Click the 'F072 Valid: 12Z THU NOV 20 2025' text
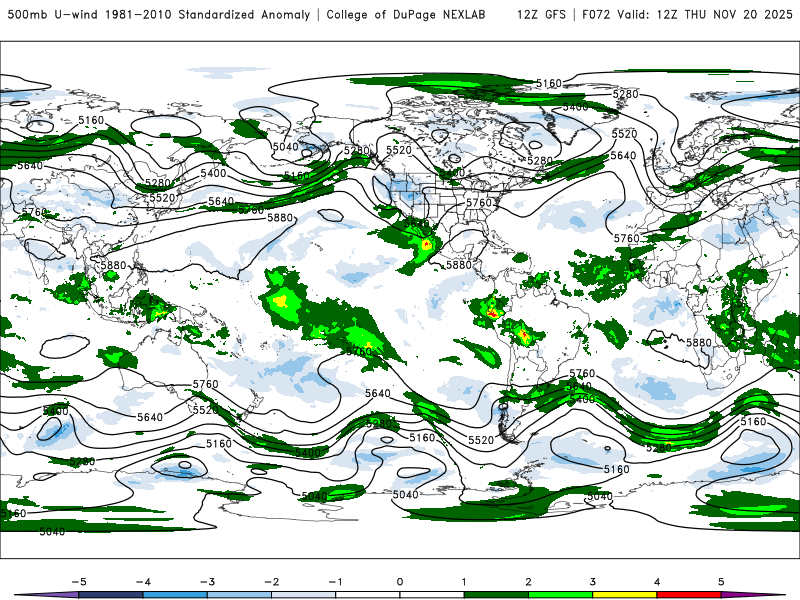800x600 pixels. (x=687, y=14)
